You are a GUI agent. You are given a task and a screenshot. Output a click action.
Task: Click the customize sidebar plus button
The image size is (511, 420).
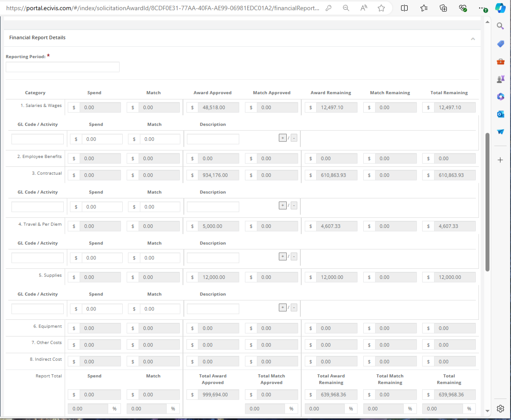point(500,160)
